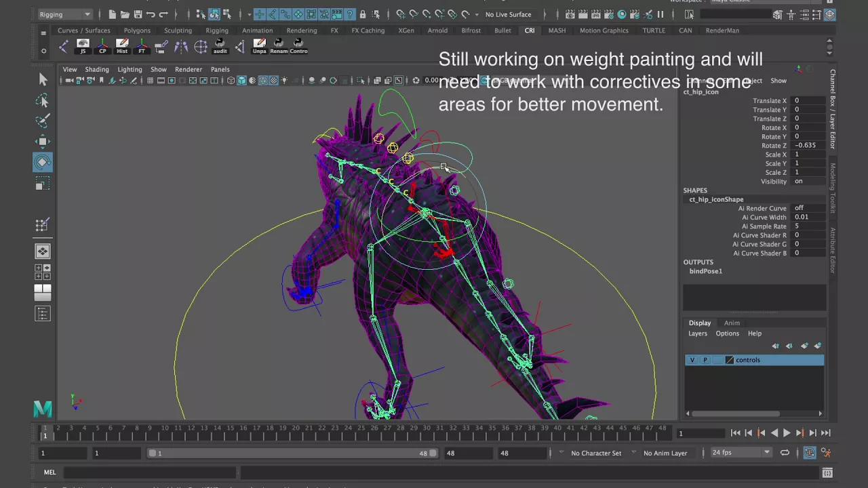Activate the Move tool
Viewport: 868px width, 488px height.
pos(42,142)
